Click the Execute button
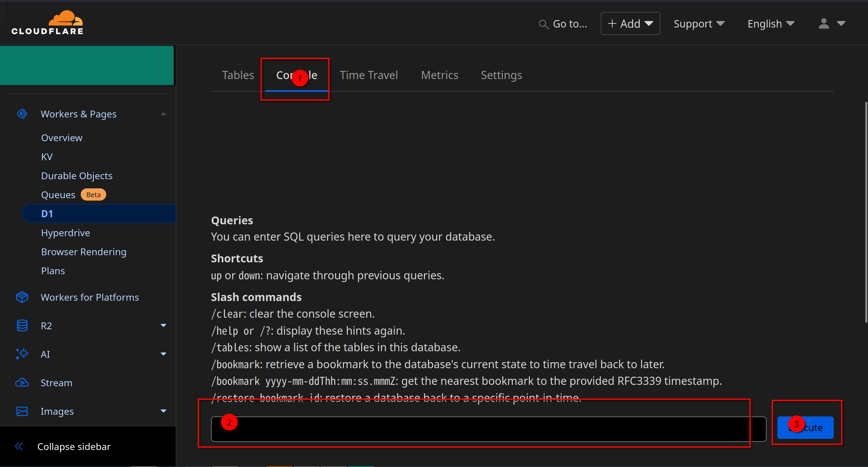Image resolution: width=868 pixels, height=467 pixels. (x=805, y=428)
